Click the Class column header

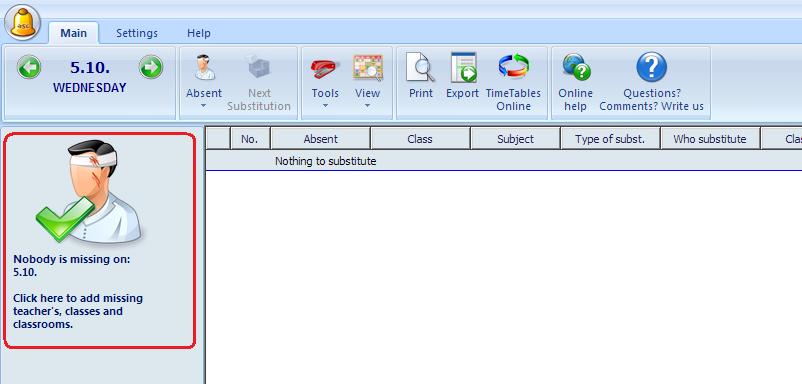point(420,139)
